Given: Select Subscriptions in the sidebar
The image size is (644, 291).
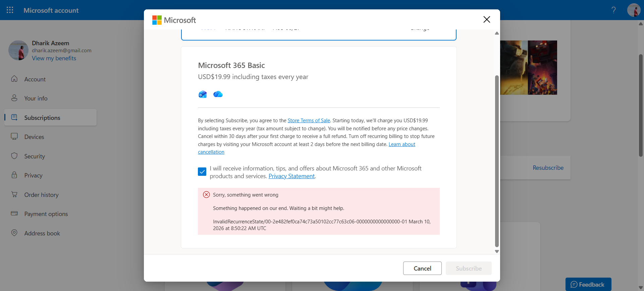Looking at the screenshot, I should (50, 118).
